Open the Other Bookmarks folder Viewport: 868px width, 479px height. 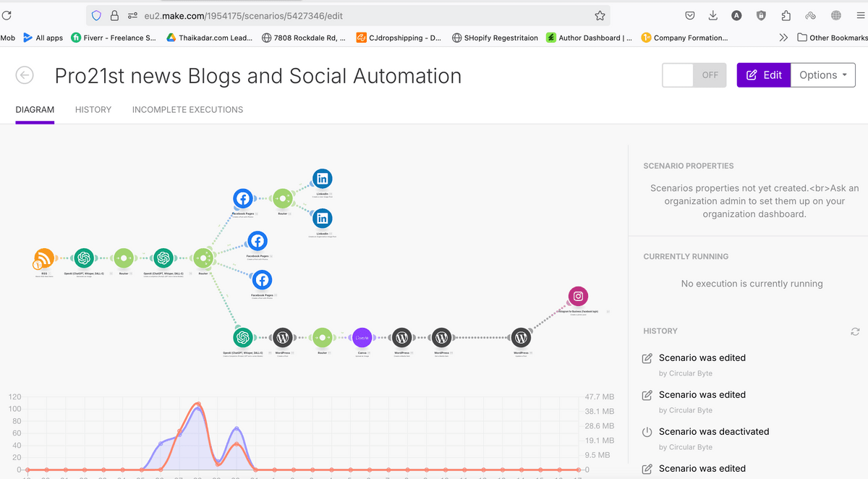click(x=832, y=38)
